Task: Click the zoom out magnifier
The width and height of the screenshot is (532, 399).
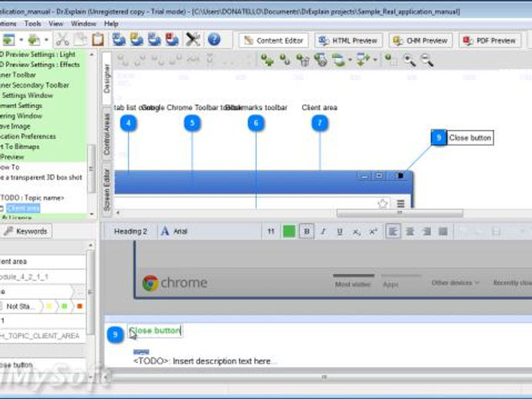Action: (427, 60)
